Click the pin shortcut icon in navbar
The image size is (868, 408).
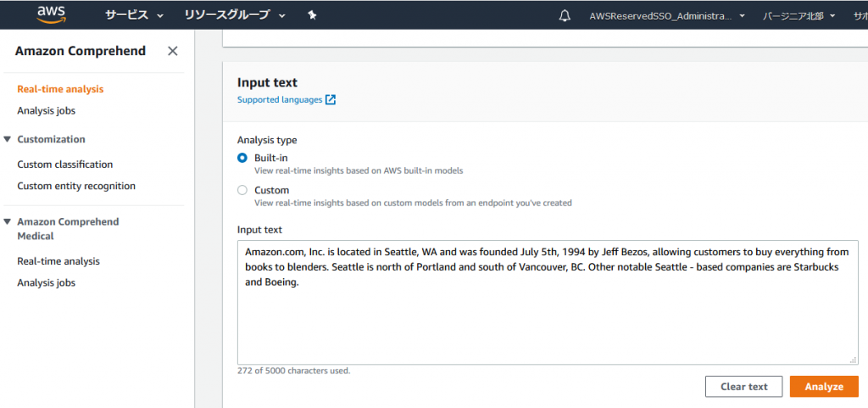coord(312,15)
